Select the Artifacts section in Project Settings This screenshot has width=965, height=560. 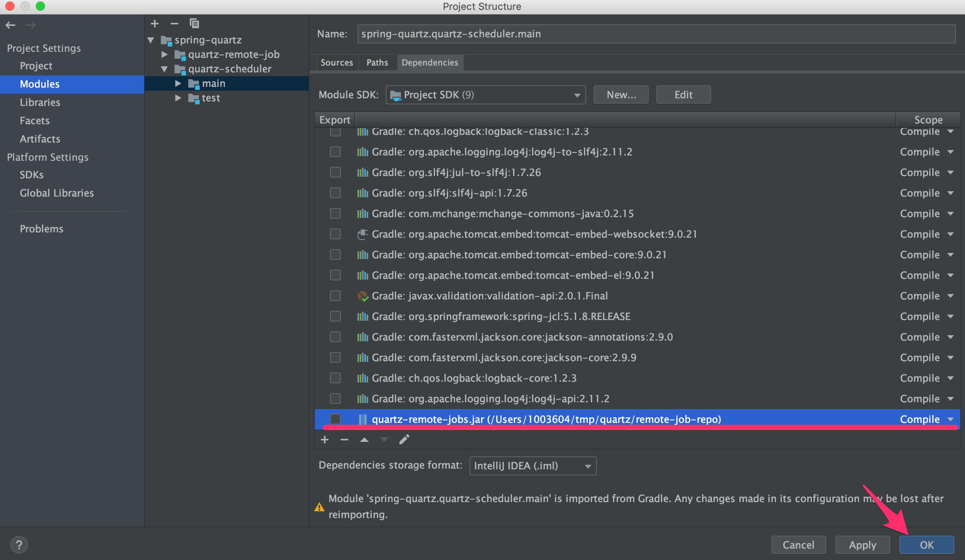coord(41,139)
